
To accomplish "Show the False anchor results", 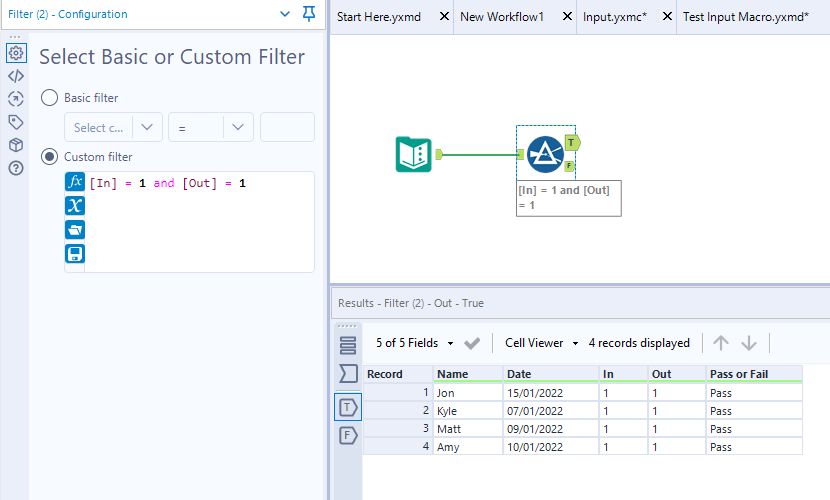I will pyautogui.click(x=348, y=435).
